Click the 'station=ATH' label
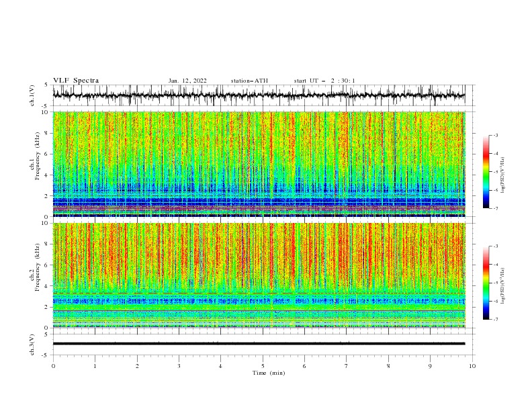 tap(249, 81)
